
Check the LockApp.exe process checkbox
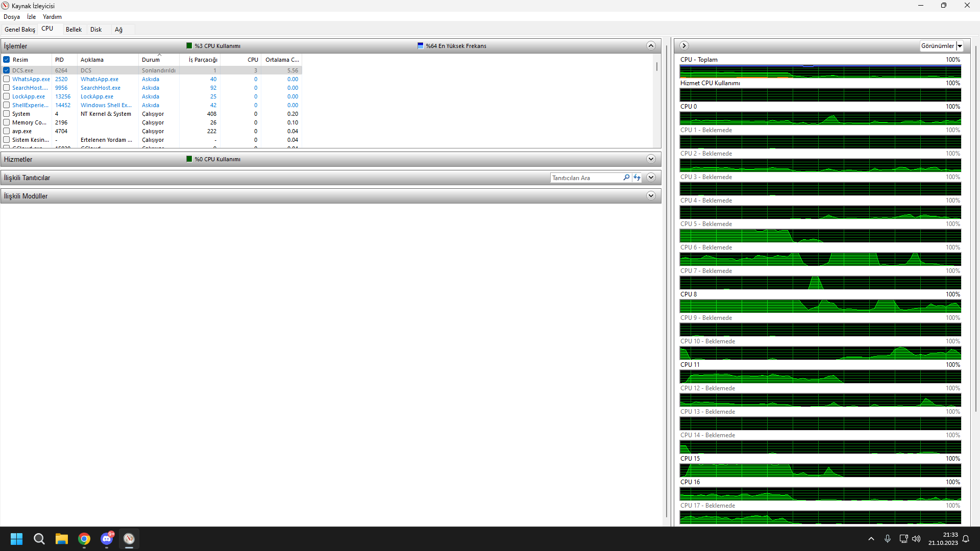tap(7, 96)
